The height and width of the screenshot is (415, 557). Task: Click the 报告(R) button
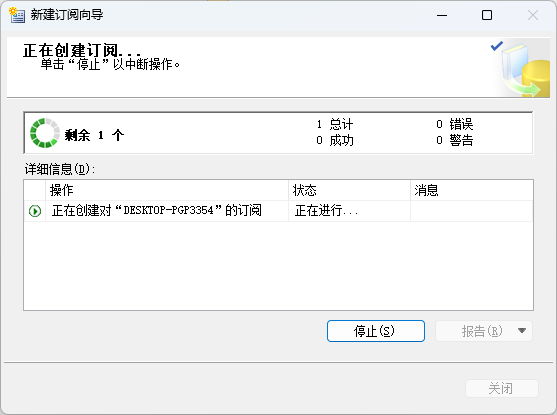pyautogui.click(x=475, y=331)
